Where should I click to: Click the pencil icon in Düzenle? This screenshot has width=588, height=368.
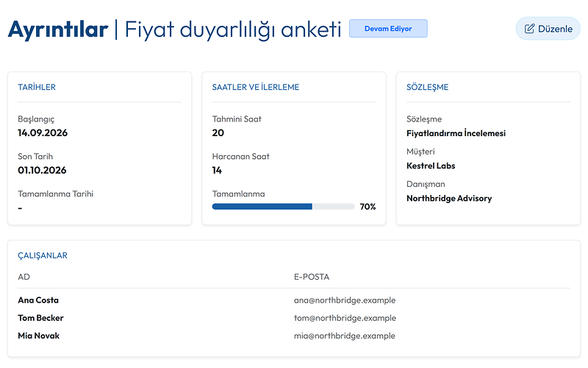click(529, 29)
